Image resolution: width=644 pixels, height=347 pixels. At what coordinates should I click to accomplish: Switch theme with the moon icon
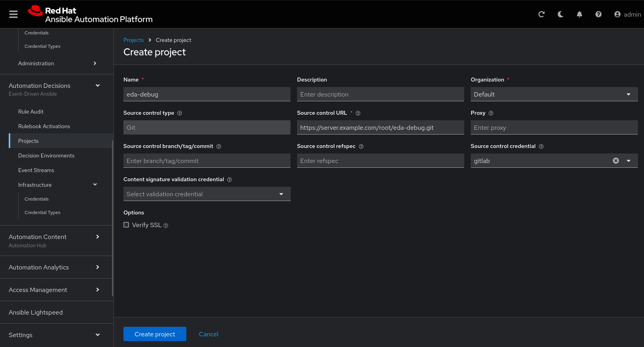point(561,14)
